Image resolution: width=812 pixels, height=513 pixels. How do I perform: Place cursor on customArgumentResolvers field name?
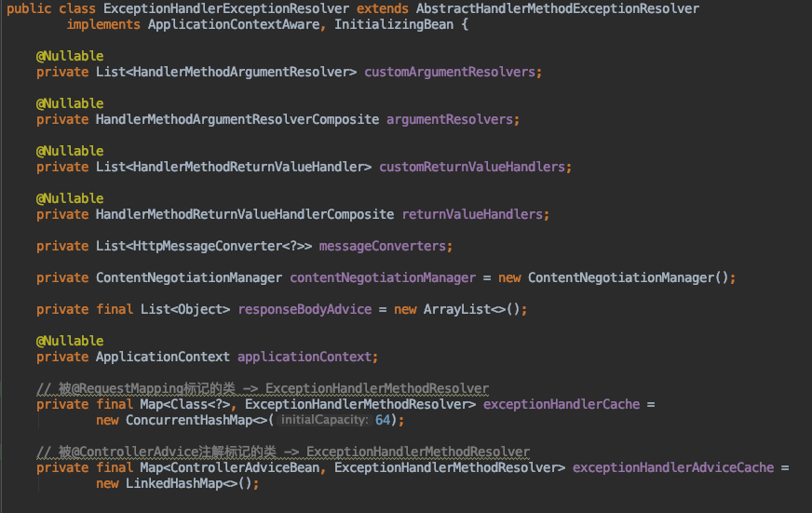[451, 72]
